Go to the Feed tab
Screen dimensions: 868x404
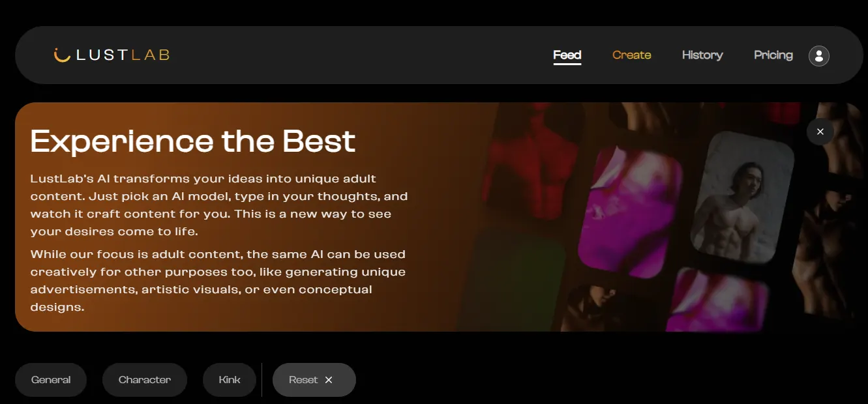pos(567,55)
